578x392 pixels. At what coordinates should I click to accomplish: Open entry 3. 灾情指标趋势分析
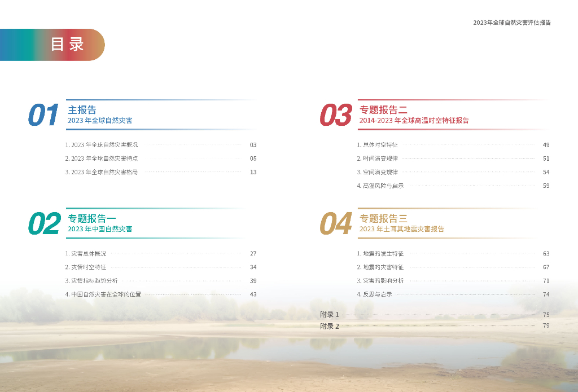[x=91, y=281]
